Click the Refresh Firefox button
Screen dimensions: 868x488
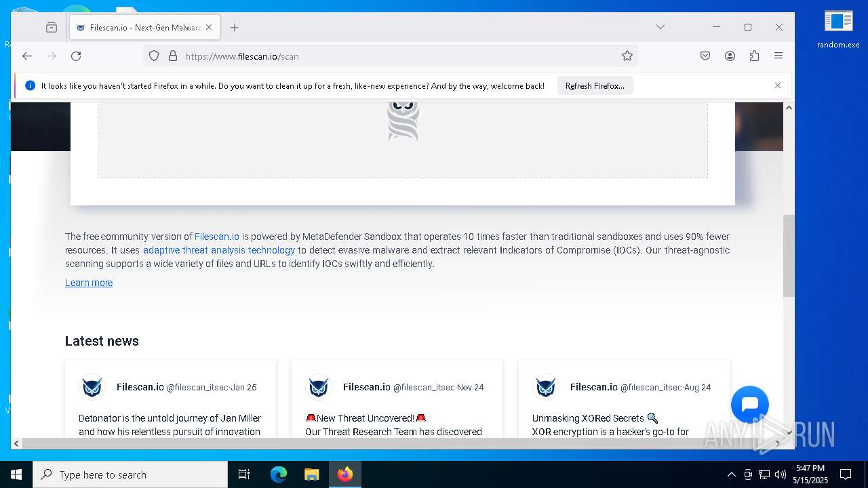pyautogui.click(x=595, y=86)
